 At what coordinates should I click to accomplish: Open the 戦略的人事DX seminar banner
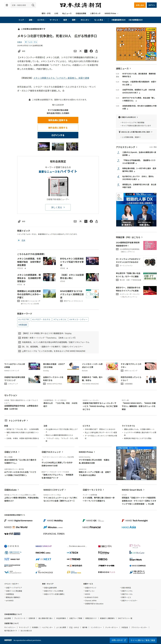point(136,209)
